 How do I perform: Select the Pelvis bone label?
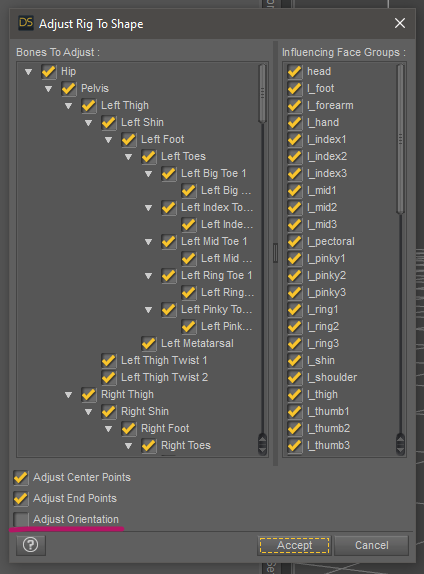[x=95, y=89]
